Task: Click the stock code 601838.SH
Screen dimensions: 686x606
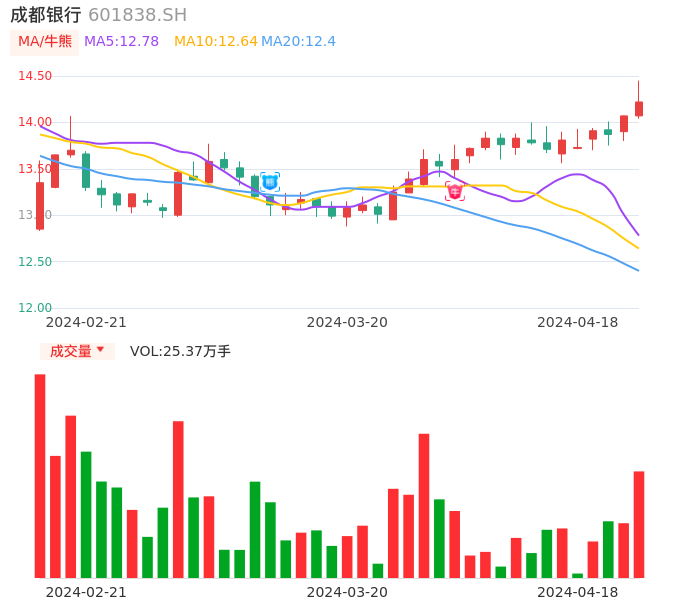Action: point(137,15)
